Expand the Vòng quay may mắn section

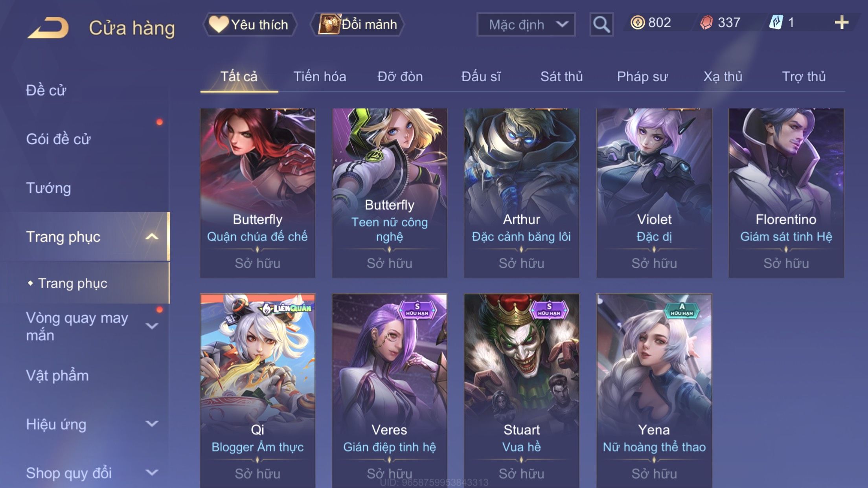tap(152, 326)
